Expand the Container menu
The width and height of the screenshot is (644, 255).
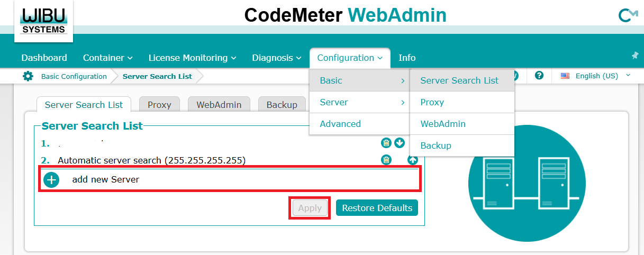tap(108, 58)
